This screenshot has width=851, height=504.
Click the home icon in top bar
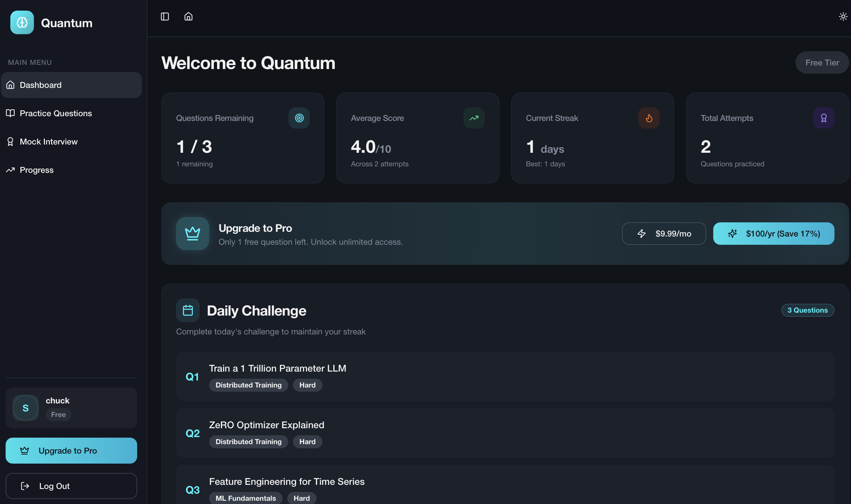tap(188, 16)
